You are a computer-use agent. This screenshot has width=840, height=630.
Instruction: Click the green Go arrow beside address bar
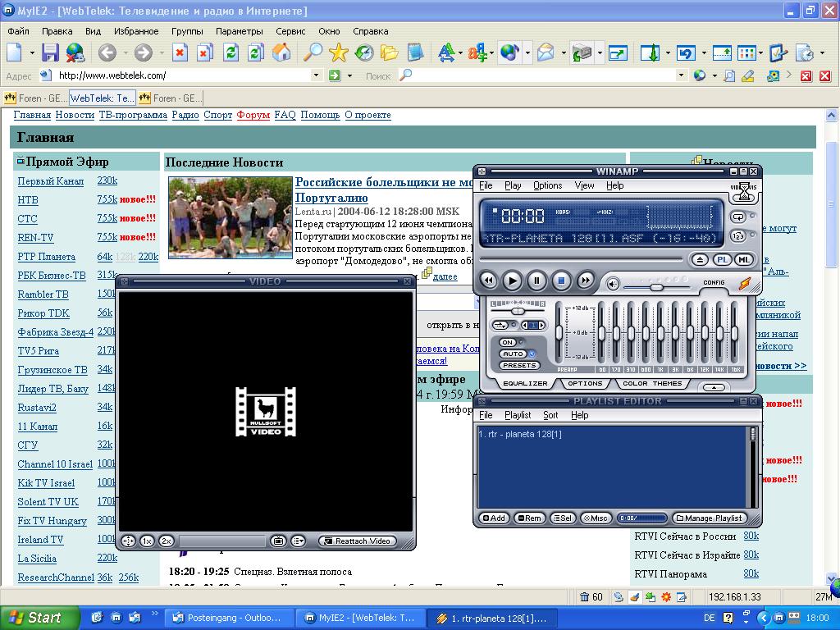pyautogui.click(x=335, y=75)
